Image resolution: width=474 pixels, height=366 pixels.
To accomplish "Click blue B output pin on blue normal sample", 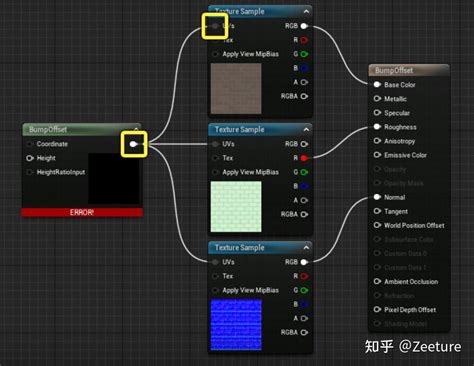I will [x=304, y=304].
